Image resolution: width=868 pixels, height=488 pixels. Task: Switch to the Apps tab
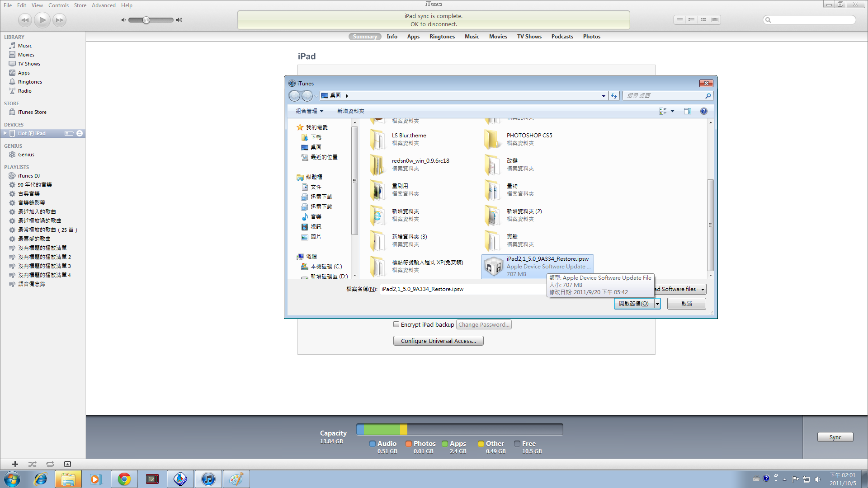click(x=413, y=37)
